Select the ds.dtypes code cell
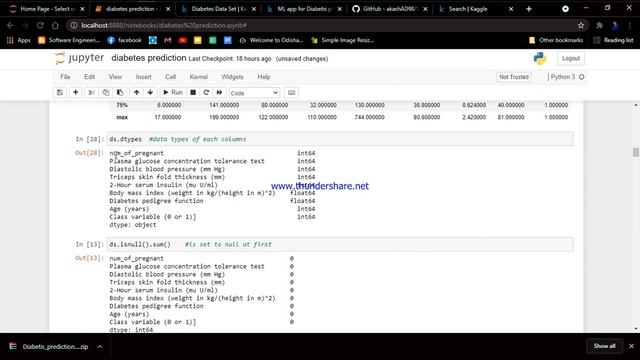Image resolution: width=640 pixels, height=360 pixels. [340, 139]
